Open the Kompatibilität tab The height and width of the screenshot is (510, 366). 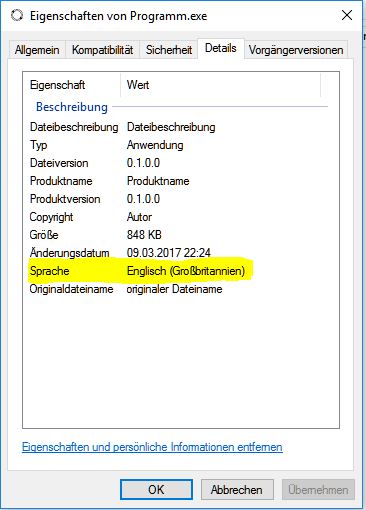102,50
